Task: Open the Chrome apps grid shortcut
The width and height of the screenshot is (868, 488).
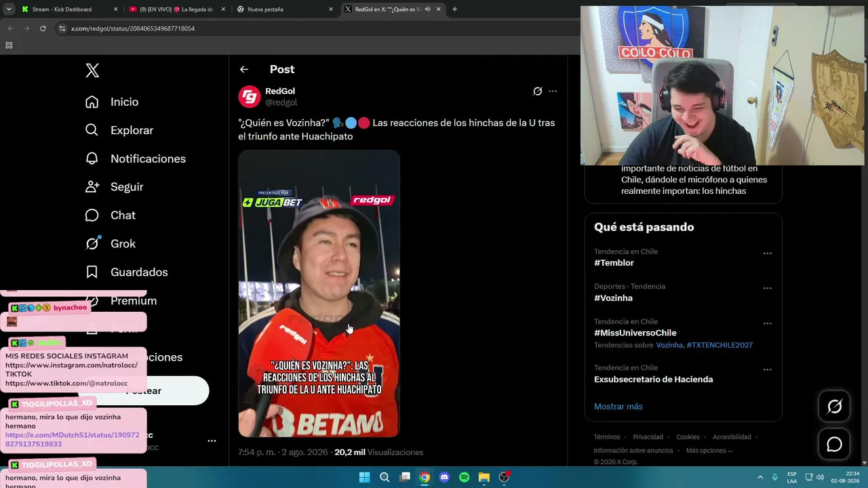Action: tap(9, 45)
